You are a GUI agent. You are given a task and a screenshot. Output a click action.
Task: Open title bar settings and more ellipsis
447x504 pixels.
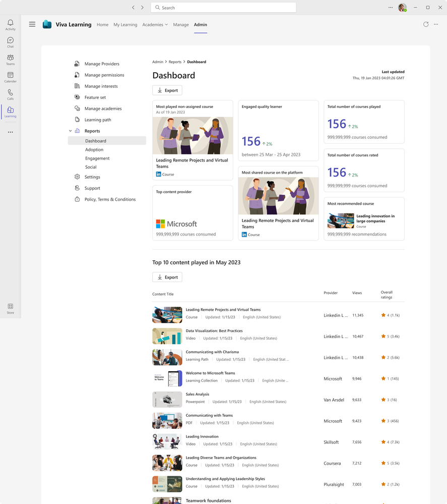point(391,8)
